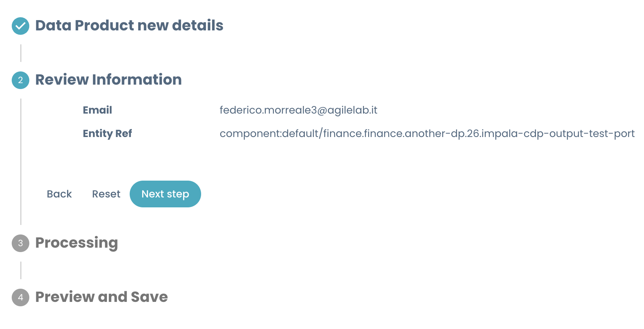
Task: Click the step 2 number circle
Action: click(21, 80)
